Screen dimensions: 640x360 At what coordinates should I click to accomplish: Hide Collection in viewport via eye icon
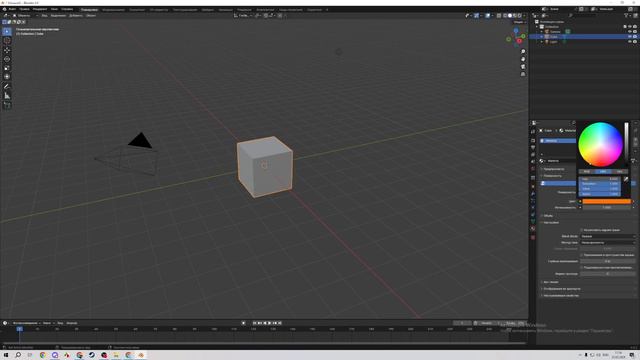click(629, 27)
